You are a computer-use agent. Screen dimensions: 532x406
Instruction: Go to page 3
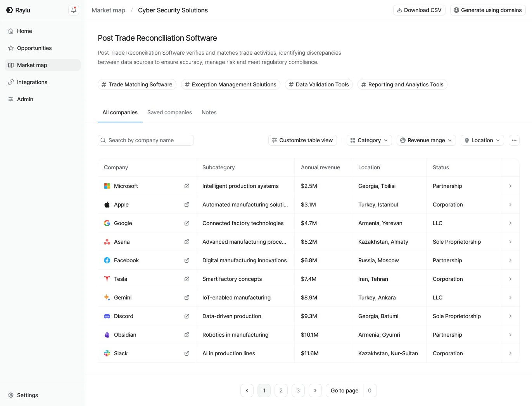point(298,391)
